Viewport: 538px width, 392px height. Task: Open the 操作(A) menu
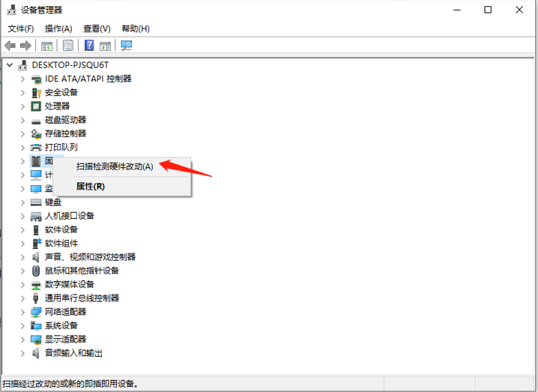pyautogui.click(x=58, y=28)
